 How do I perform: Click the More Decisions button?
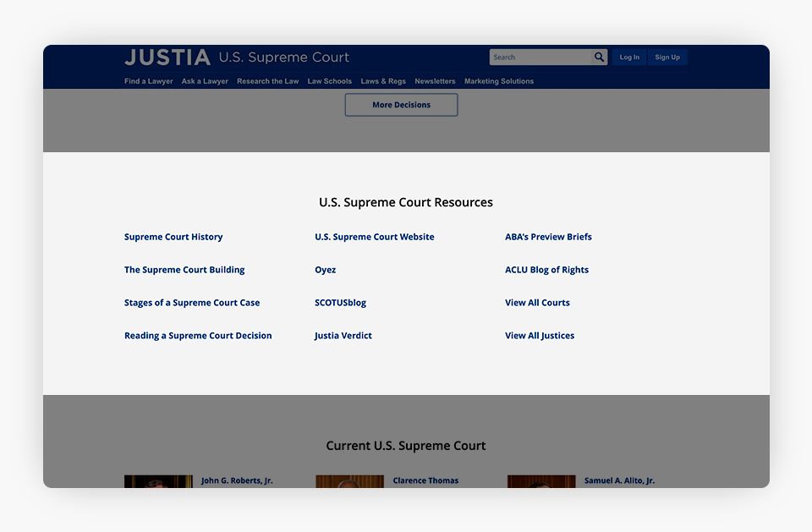pyautogui.click(x=401, y=105)
